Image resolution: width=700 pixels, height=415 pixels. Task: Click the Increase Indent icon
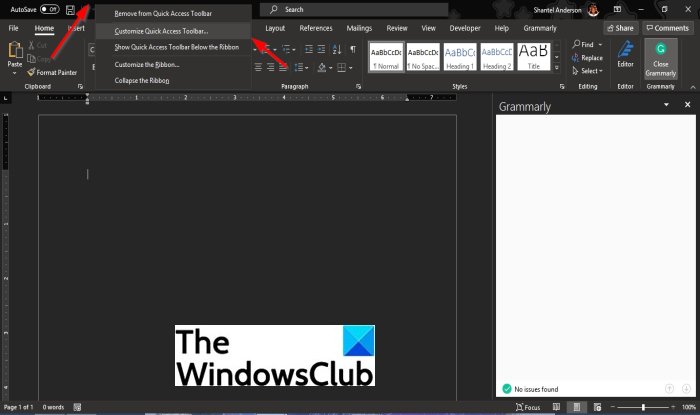(x=321, y=49)
